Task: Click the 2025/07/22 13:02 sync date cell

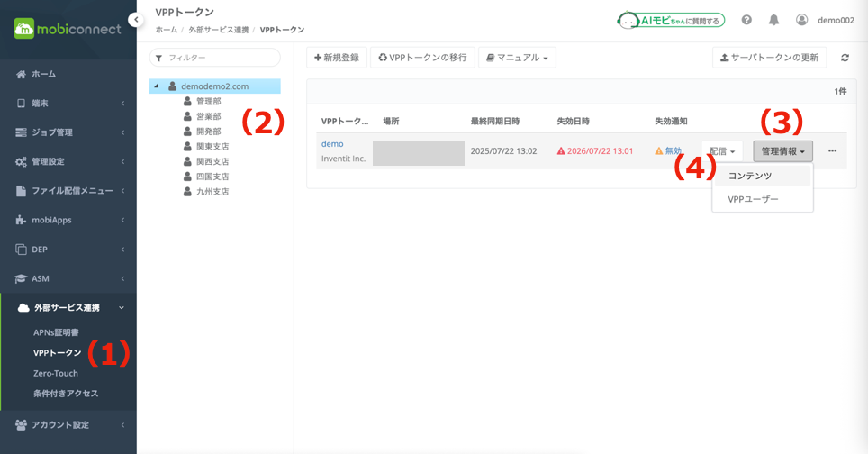Action: (x=503, y=151)
